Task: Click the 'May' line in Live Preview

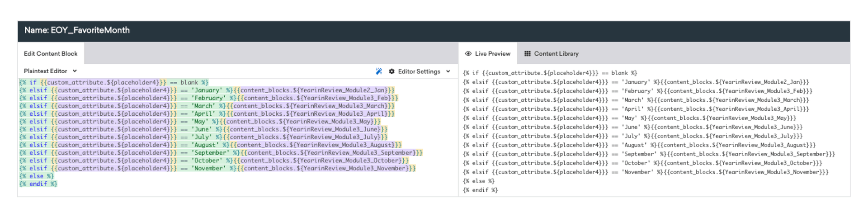Action: coord(629,118)
